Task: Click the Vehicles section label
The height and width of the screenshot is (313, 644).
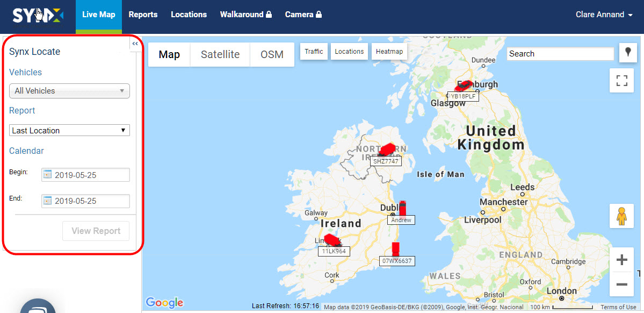Action: (25, 73)
